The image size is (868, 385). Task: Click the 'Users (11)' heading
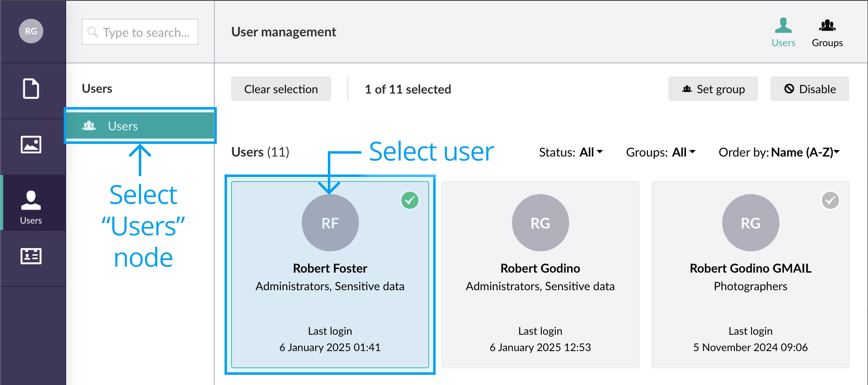(260, 152)
